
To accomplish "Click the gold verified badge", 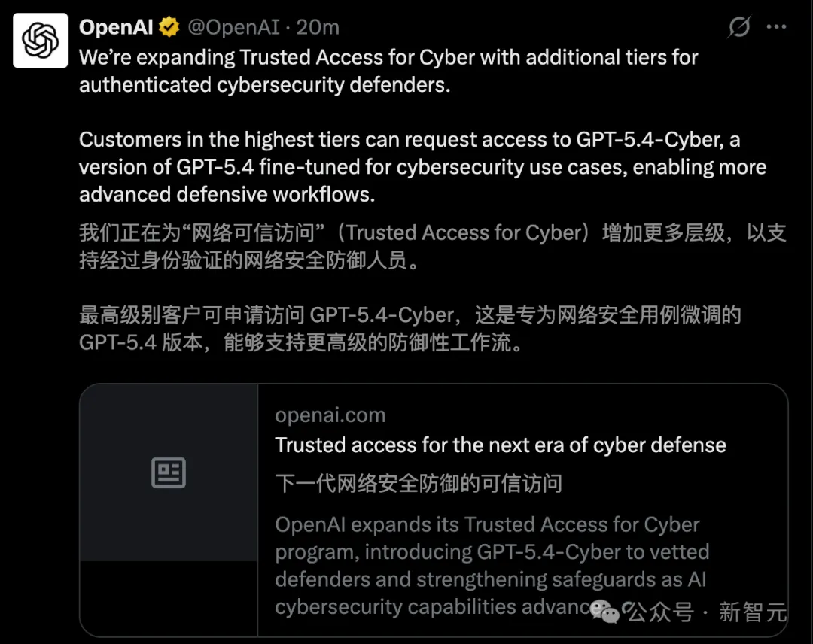I will (169, 28).
